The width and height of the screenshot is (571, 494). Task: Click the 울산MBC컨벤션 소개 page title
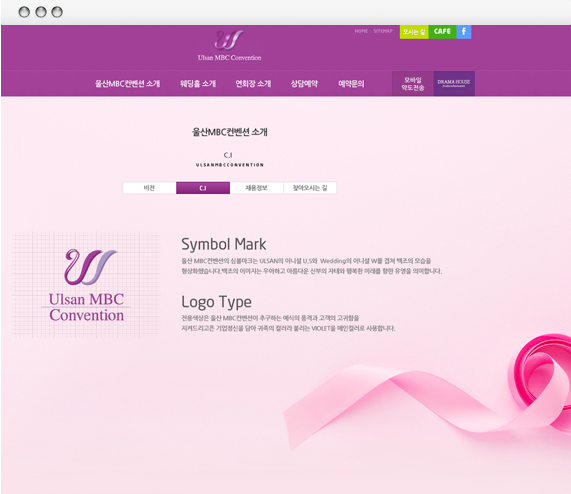(x=230, y=132)
